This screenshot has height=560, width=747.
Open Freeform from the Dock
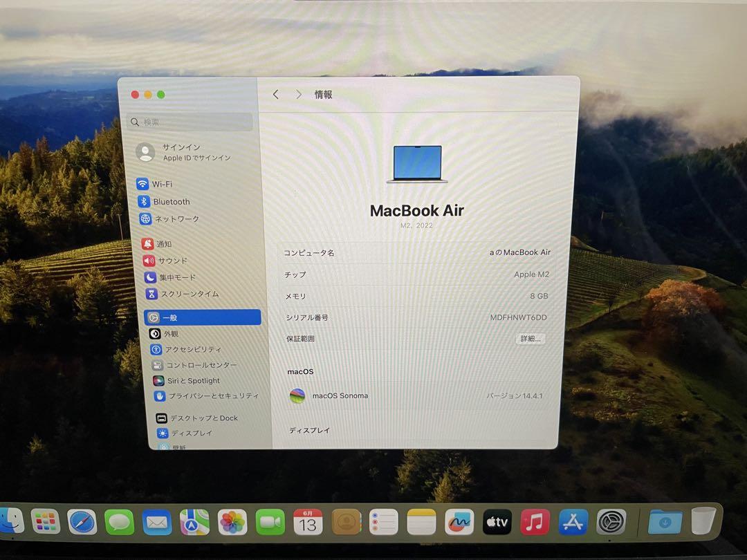point(459,522)
